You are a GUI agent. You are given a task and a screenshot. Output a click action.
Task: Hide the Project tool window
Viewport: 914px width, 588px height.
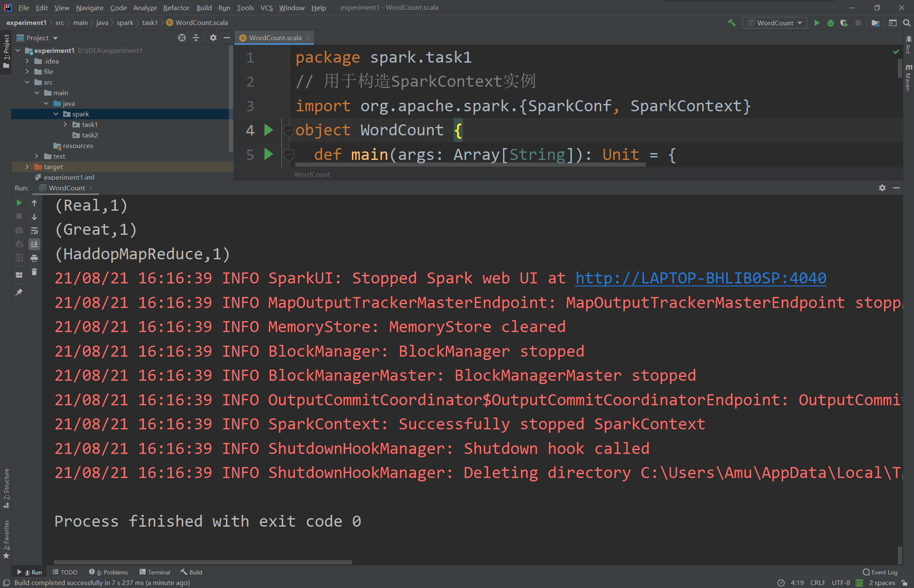click(227, 38)
